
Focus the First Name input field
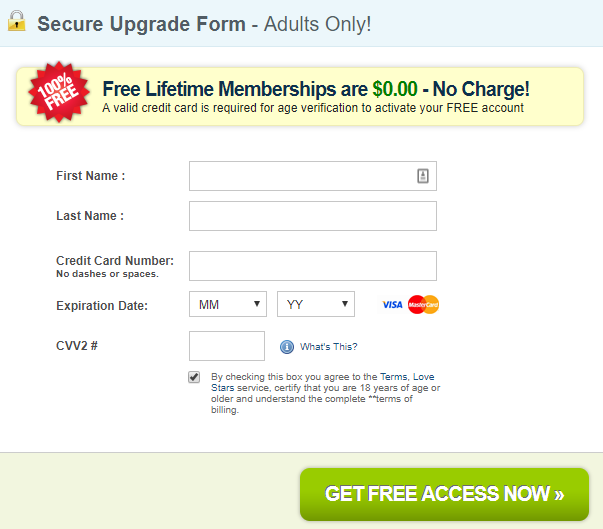click(x=313, y=176)
